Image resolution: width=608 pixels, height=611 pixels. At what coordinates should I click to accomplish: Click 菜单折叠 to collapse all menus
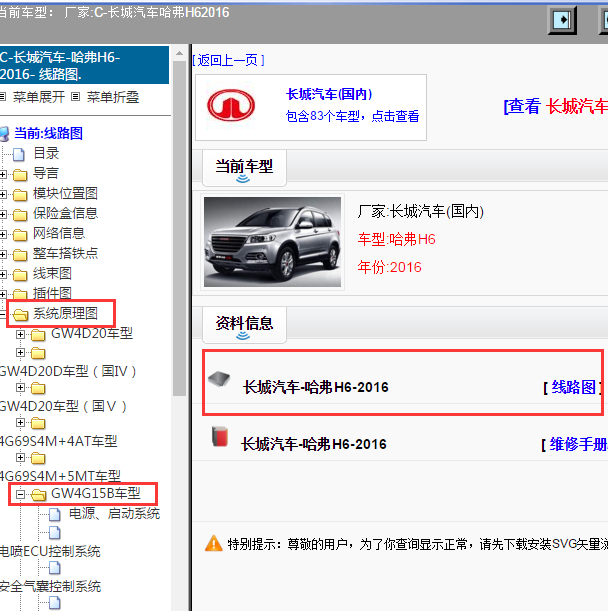tap(113, 97)
